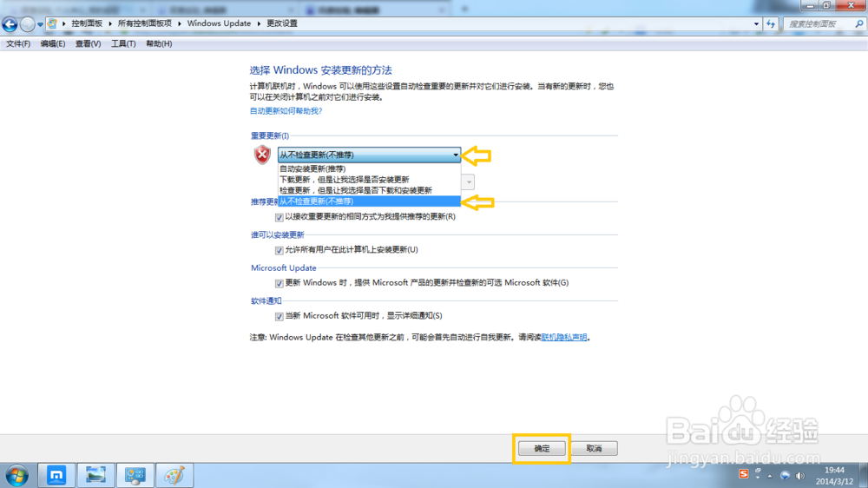Open the 工具(T) menu
The height and width of the screenshot is (488, 868).
(x=123, y=43)
